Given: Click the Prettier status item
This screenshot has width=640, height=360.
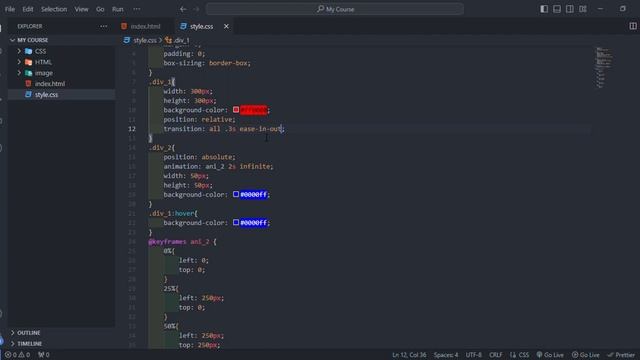Looking at the screenshot, I should (x=621, y=355).
